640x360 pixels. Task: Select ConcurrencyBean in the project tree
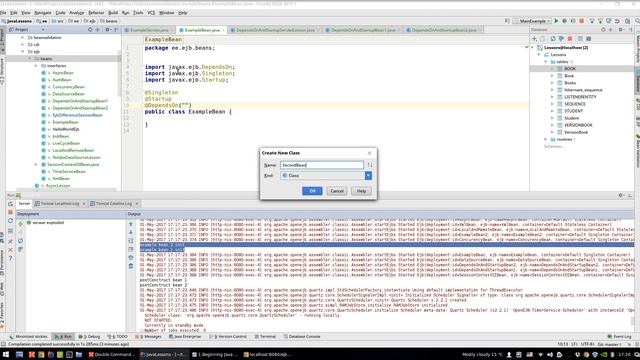[68, 87]
